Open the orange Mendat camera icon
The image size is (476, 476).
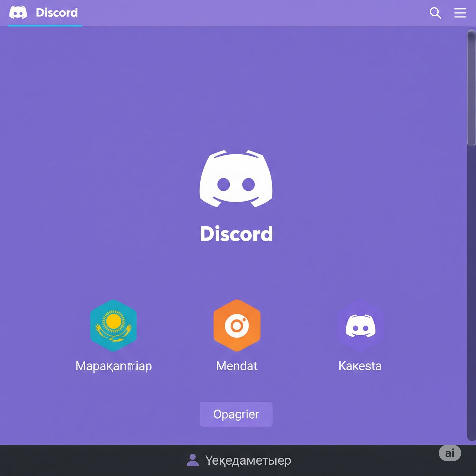[x=237, y=325]
